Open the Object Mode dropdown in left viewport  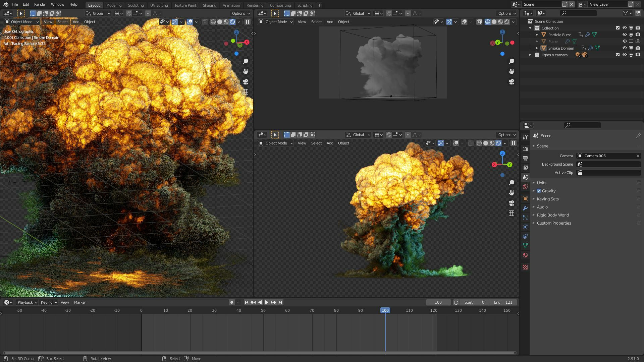point(22,22)
